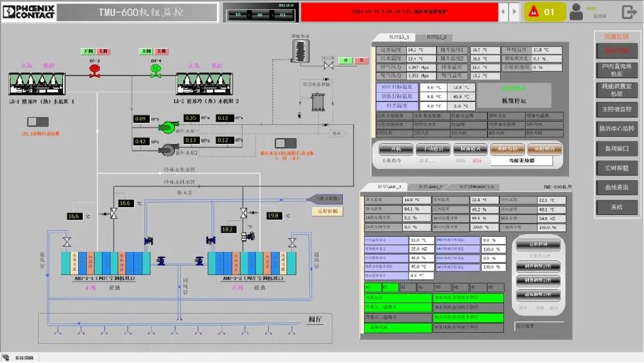644x363 pixels.
Task: Click the orange 故障消音 alarm silence button
Action: tap(544, 149)
